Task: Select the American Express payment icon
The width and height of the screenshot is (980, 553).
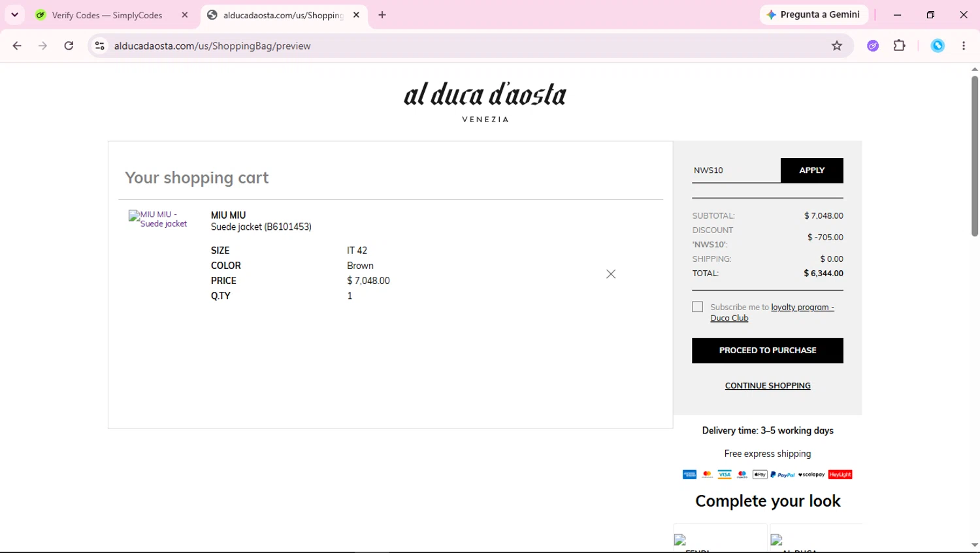Action: [689, 475]
